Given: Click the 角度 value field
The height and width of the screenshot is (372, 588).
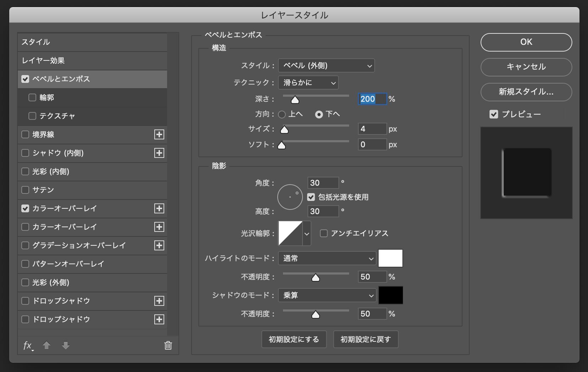Looking at the screenshot, I should 323,183.
